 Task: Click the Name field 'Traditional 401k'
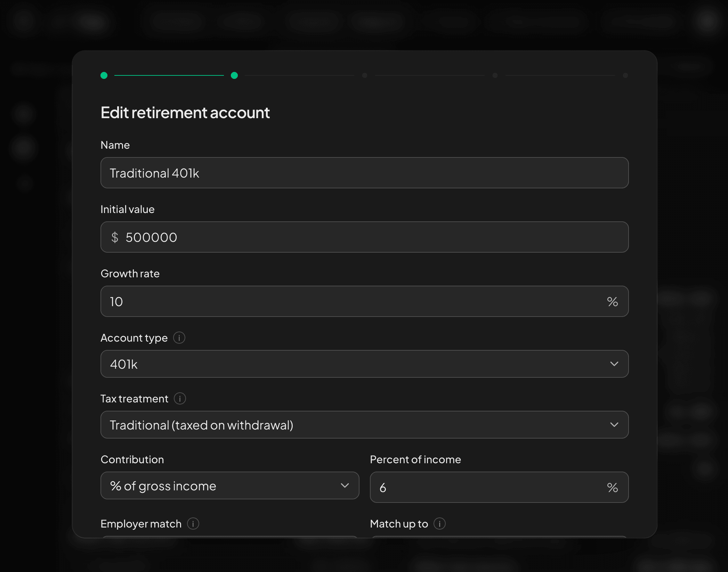click(364, 173)
